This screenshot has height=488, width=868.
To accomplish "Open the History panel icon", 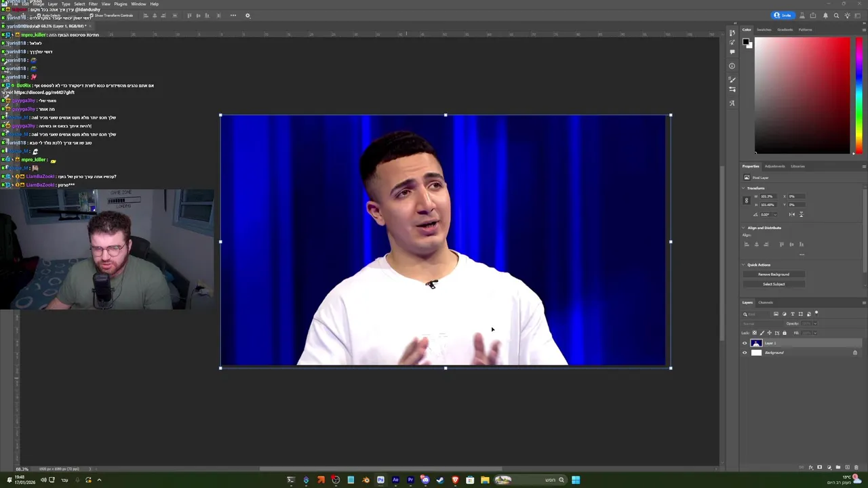I will pyautogui.click(x=732, y=33).
